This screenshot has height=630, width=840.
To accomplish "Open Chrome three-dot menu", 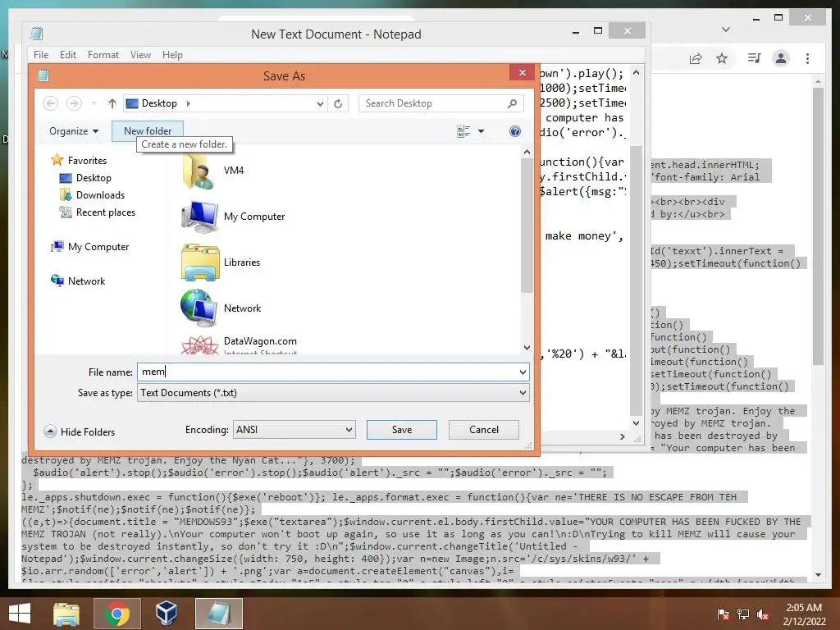I will [x=807, y=58].
